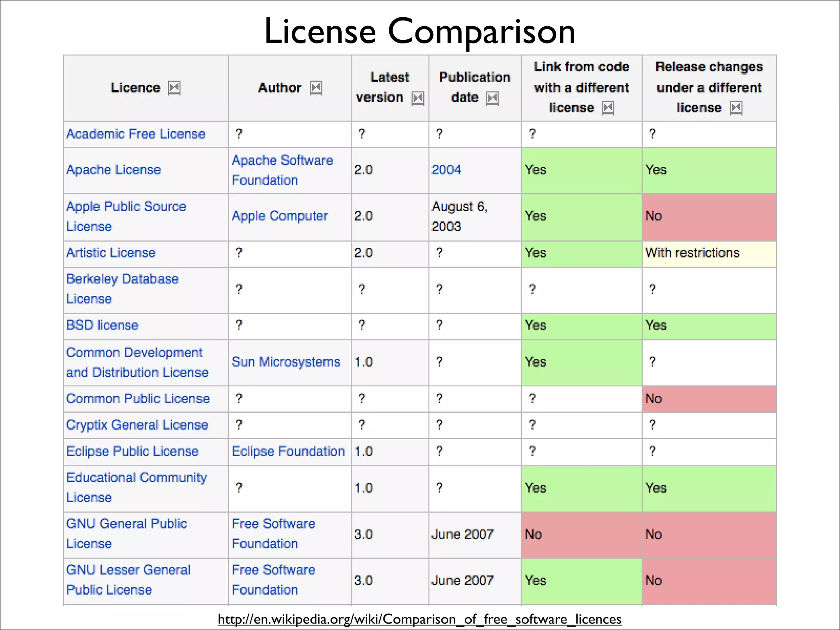Follow Free Software Foundation link in GNU GPL row
This screenshot has height=630, width=840.
click(x=274, y=534)
